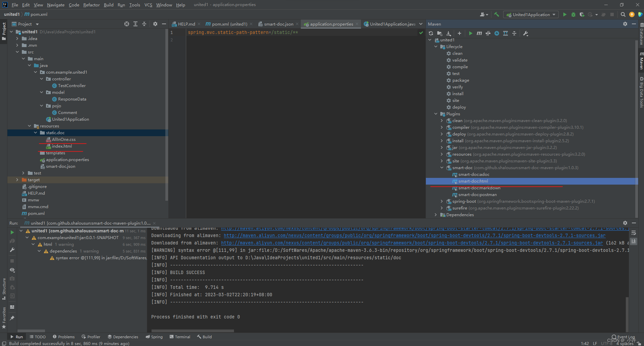Toggle Maven offline mode icon
This screenshot has height=346, width=644.
[488, 33]
